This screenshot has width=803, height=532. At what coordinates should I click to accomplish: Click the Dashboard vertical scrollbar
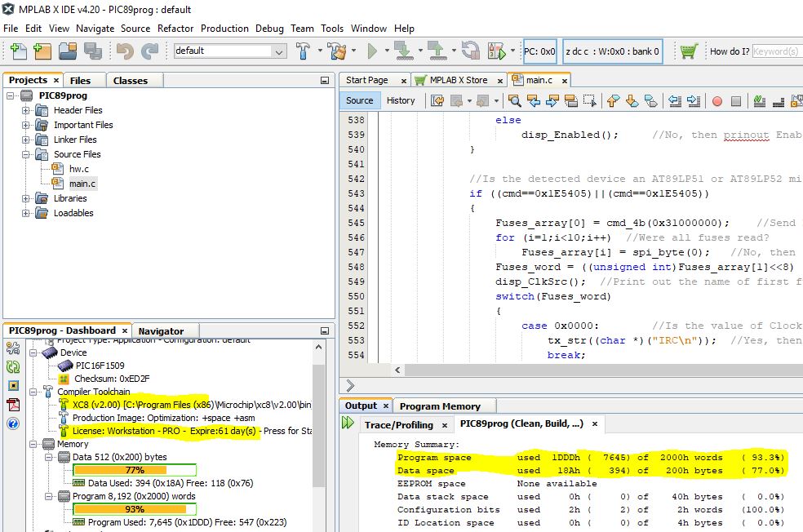318,425
